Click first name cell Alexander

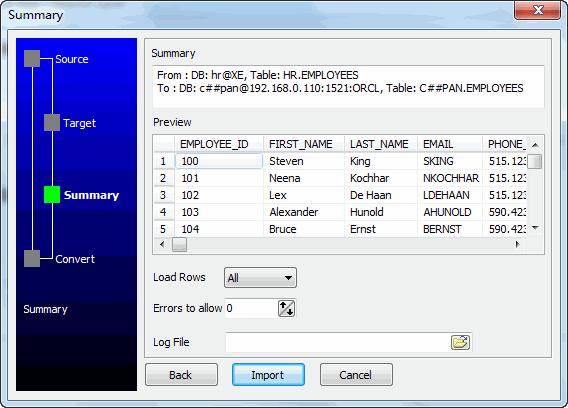coord(304,212)
